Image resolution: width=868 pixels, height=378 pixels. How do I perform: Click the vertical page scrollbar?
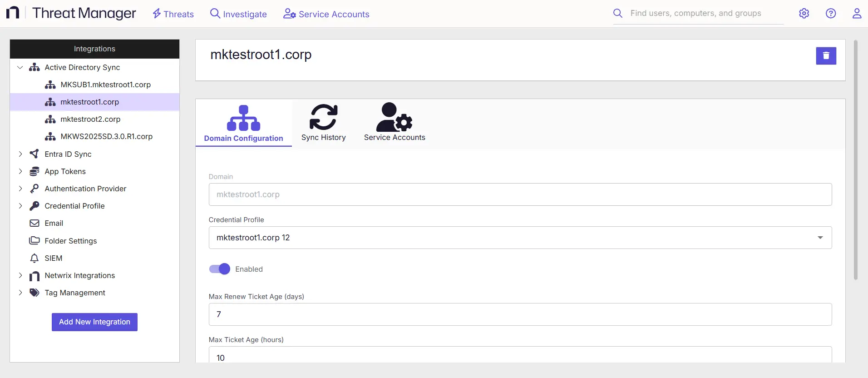tap(856, 160)
